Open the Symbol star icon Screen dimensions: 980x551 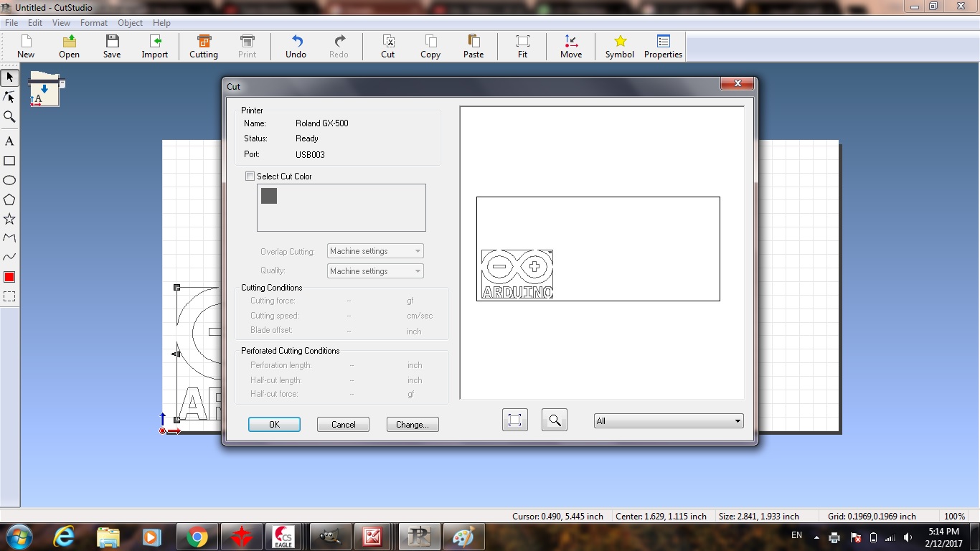pyautogui.click(x=620, y=46)
